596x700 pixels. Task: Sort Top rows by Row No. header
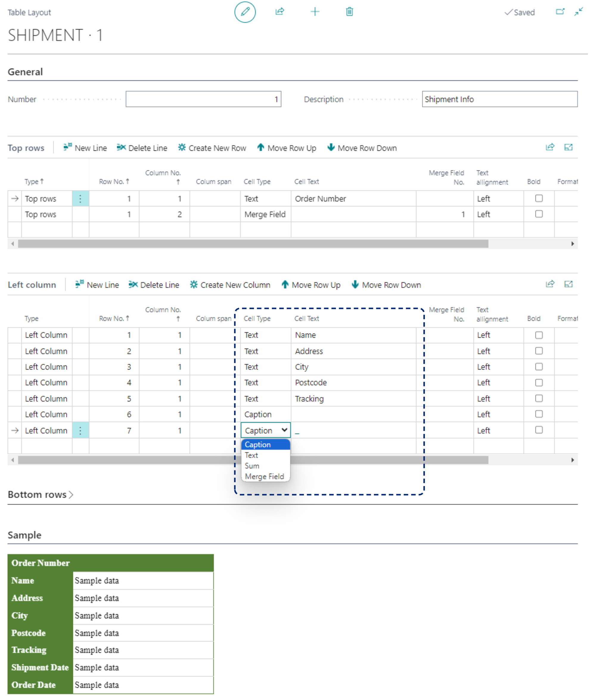point(114,181)
